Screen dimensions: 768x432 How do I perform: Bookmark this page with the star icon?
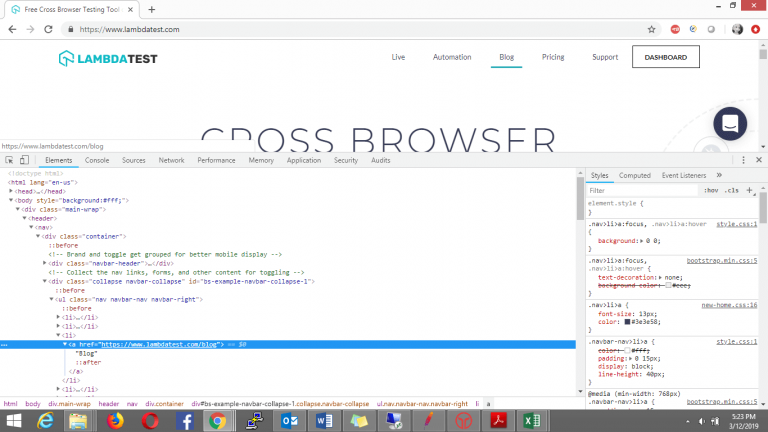click(651, 29)
